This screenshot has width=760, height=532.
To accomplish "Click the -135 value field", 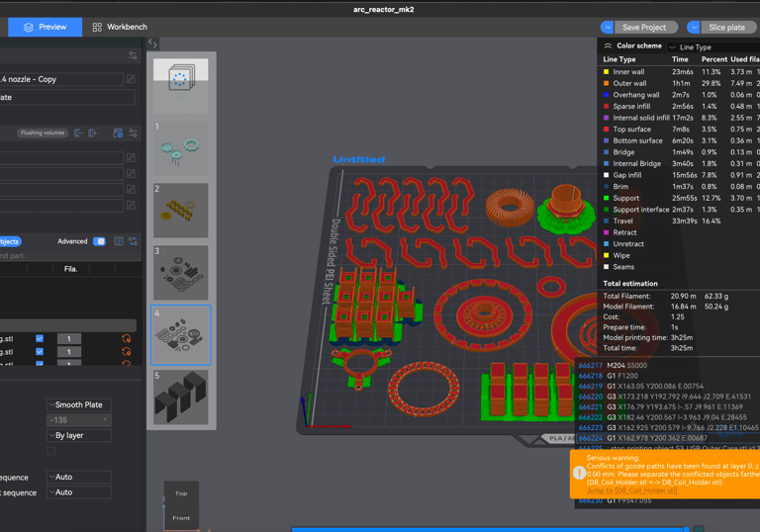I will [79, 420].
